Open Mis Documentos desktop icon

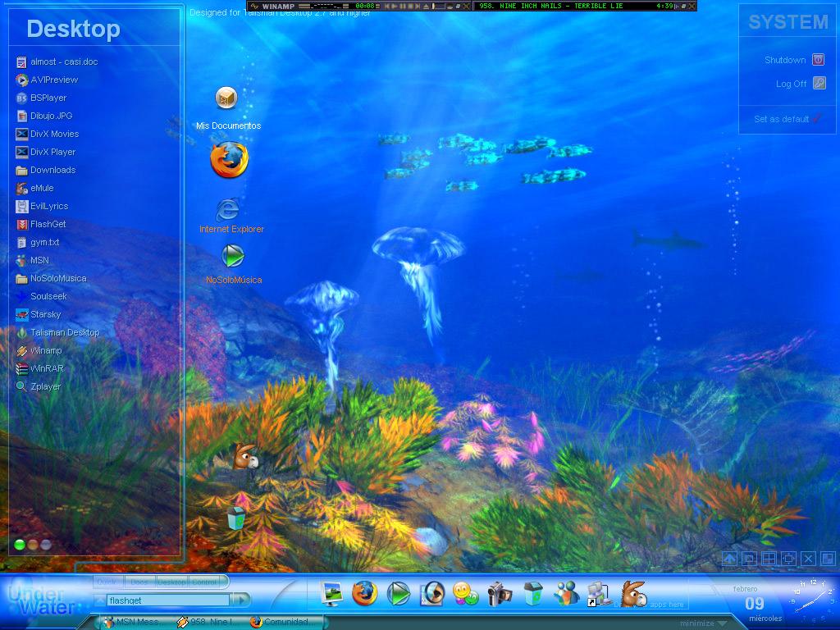[x=227, y=107]
